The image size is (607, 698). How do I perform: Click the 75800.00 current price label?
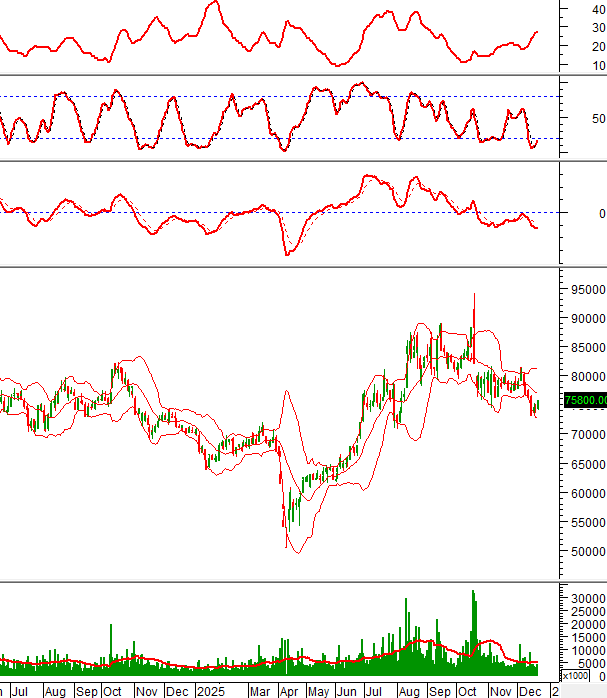584,400
